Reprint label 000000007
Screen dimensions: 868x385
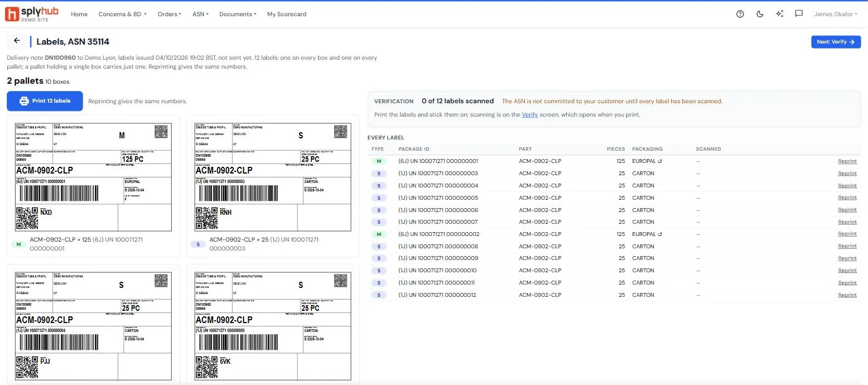(x=847, y=222)
